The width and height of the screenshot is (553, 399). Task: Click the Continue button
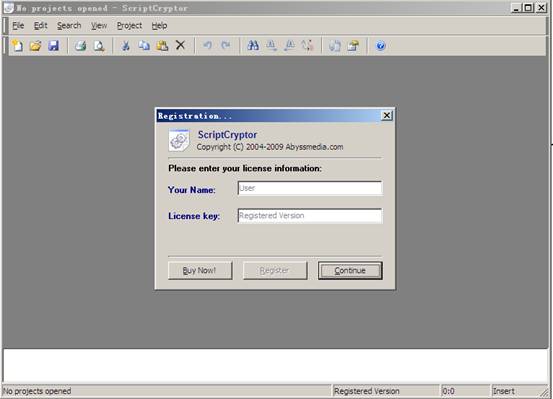pos(350,271)
